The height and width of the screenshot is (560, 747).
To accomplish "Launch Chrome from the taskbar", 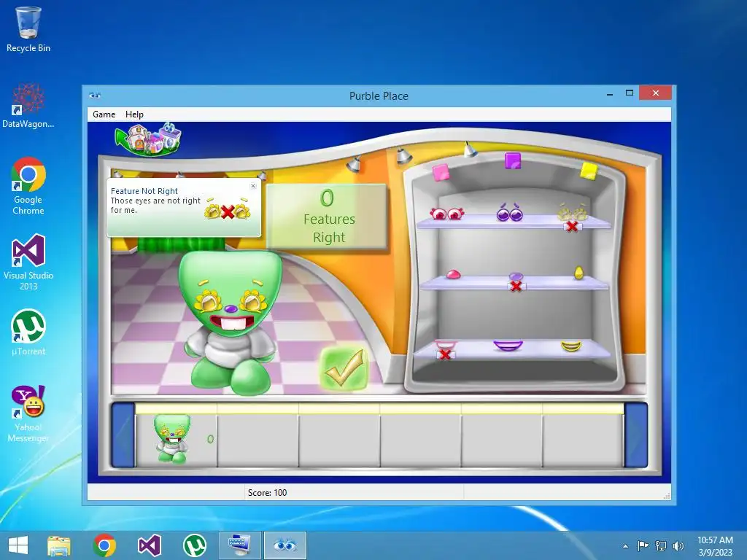I will click(x=104, y=545).
